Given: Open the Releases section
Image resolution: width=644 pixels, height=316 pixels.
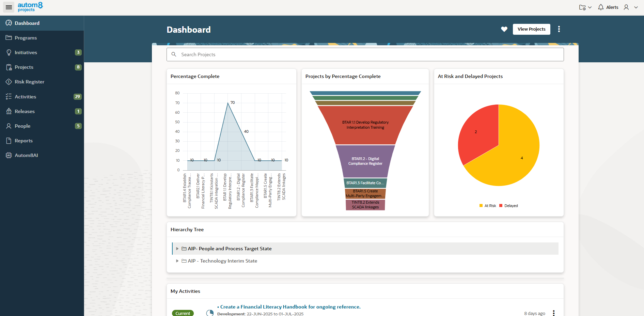Looking at the screenshot, I should [x=25, y=111].
